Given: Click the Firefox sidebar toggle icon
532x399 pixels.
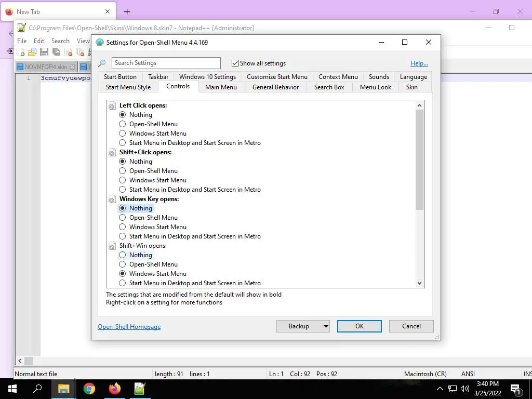Looking at the screenshot, I should tap(9, 51).
